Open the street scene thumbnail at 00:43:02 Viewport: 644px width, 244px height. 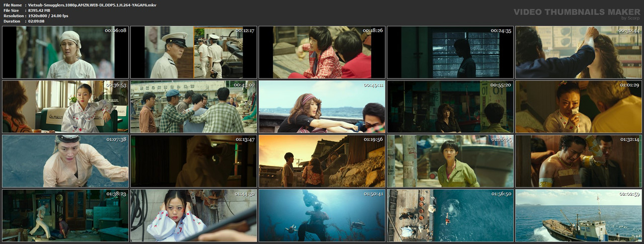click(194, 107)
